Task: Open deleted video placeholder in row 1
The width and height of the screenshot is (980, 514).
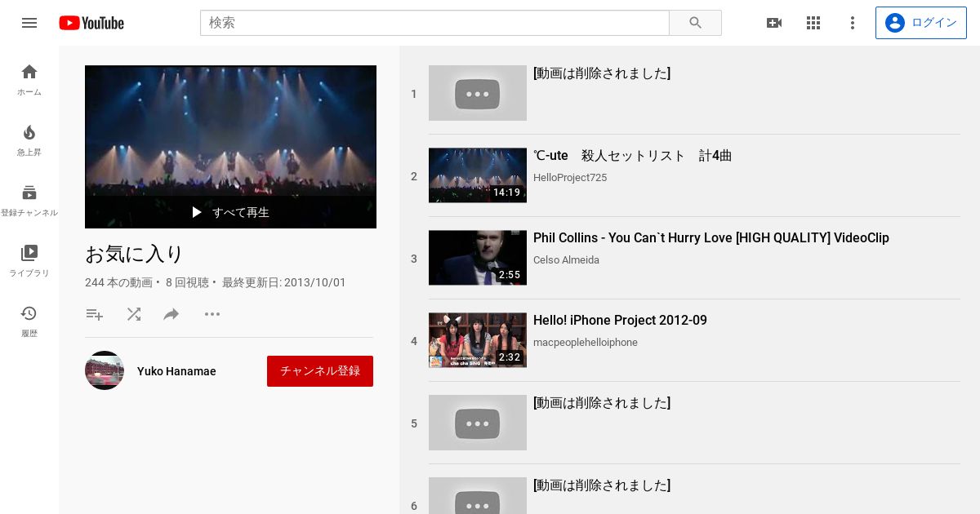Action: 478,93
